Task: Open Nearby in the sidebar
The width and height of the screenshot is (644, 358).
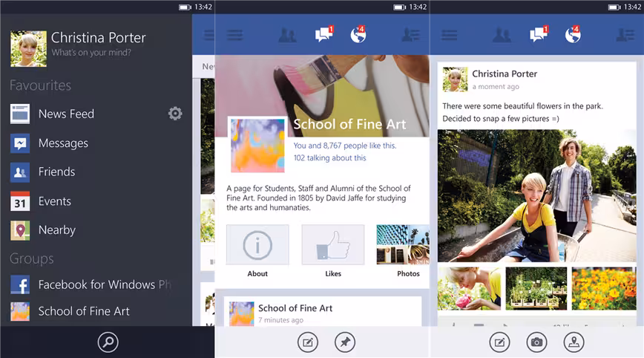Action: pos(56,230)
